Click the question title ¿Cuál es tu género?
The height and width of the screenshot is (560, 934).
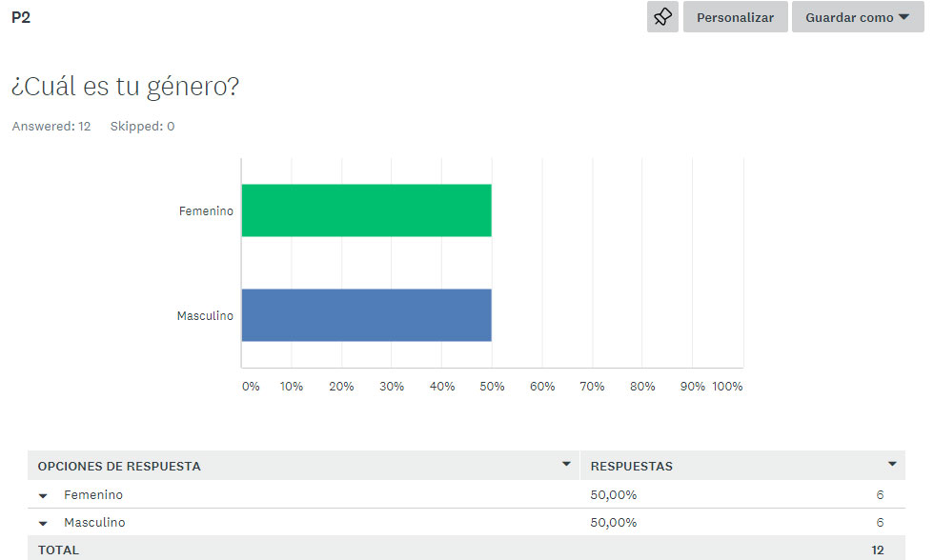(x=125, y=87)
